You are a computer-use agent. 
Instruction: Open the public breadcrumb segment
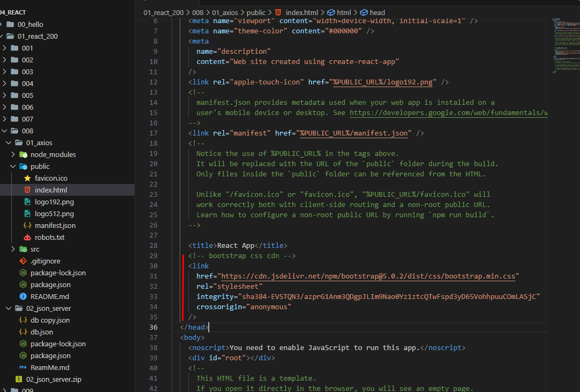point(256,12)
